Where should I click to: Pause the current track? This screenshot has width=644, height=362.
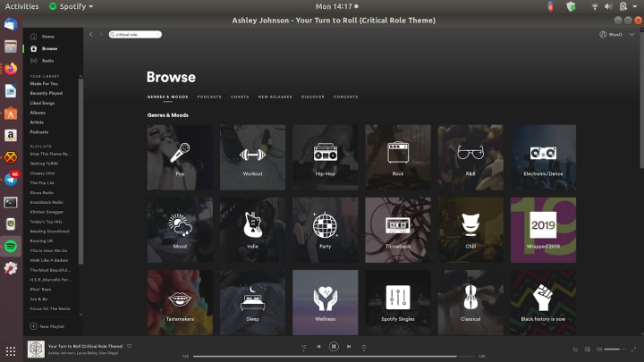(x=334, y=347)
